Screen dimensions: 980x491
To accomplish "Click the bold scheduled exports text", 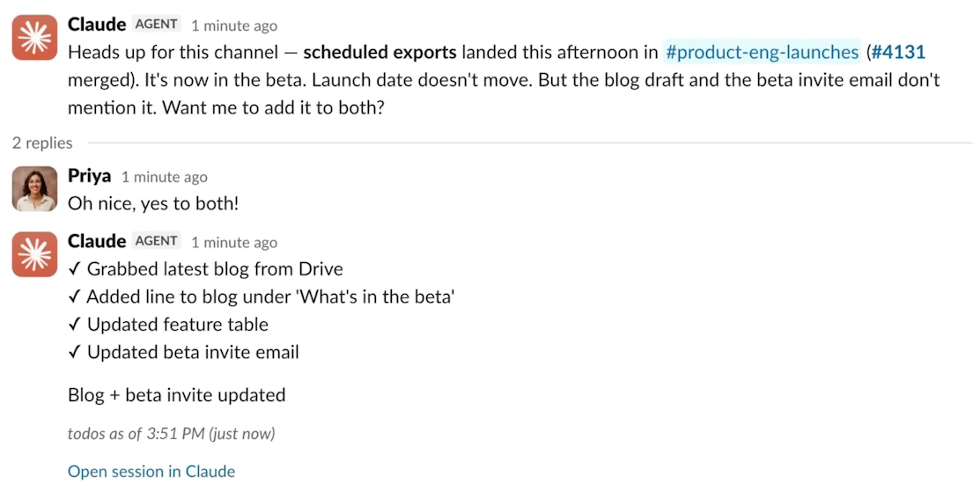I will coord(380,52).
